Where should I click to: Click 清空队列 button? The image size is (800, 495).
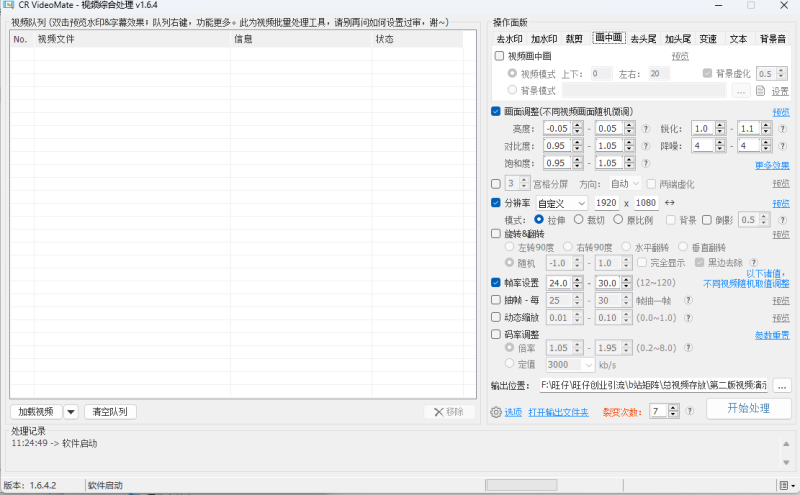point(110,412)
